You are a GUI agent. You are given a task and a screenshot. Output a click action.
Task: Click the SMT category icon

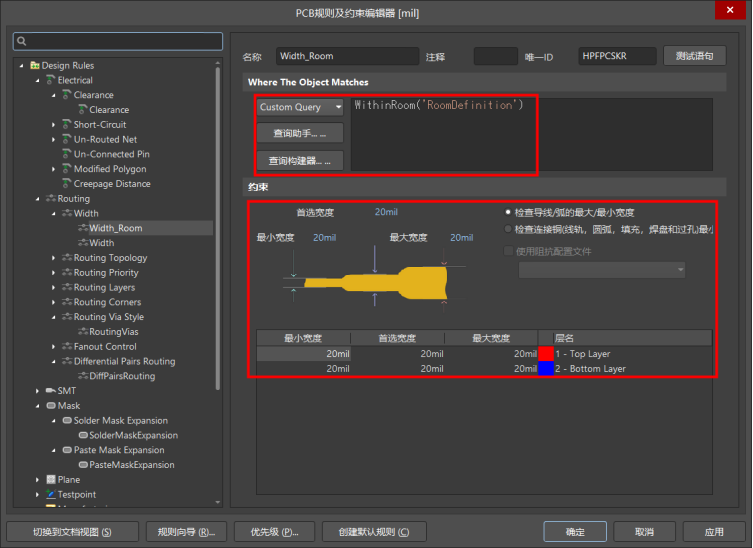[x=51, y=391]
